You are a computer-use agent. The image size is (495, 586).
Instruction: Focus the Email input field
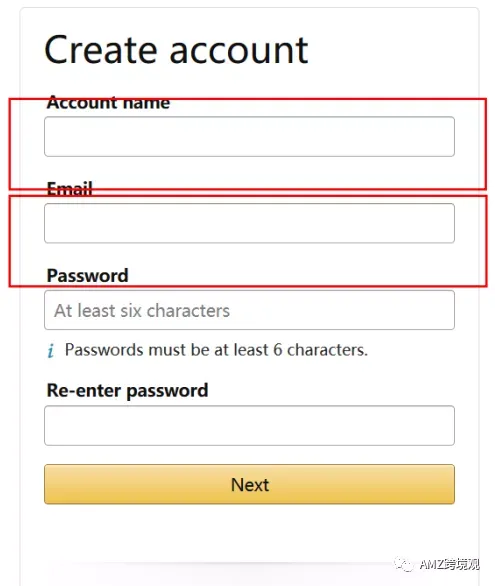point(249,223)
